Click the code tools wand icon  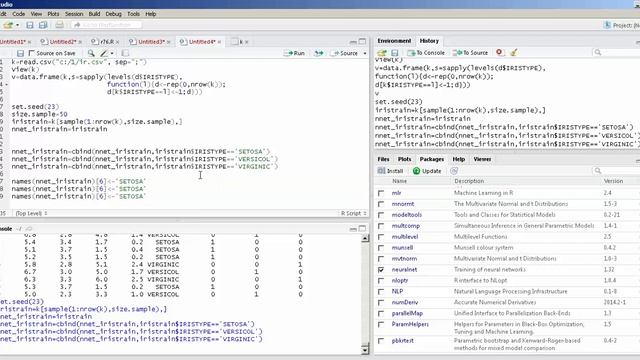pos(104,53)
